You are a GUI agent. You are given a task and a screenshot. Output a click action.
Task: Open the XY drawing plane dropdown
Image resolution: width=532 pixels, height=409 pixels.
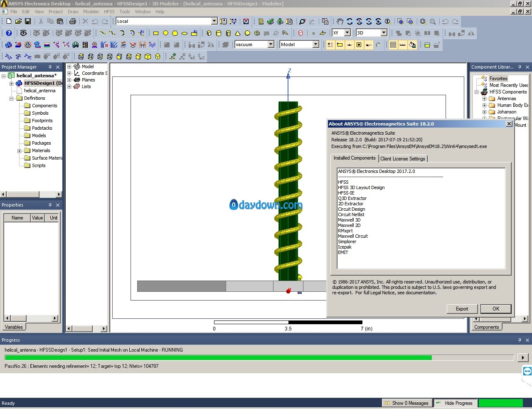click(x=347, y=33)
